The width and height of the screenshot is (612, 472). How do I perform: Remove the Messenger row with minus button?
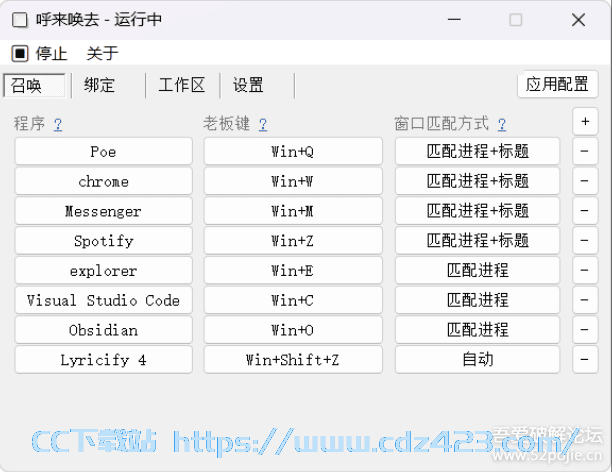tap(585, 211)
